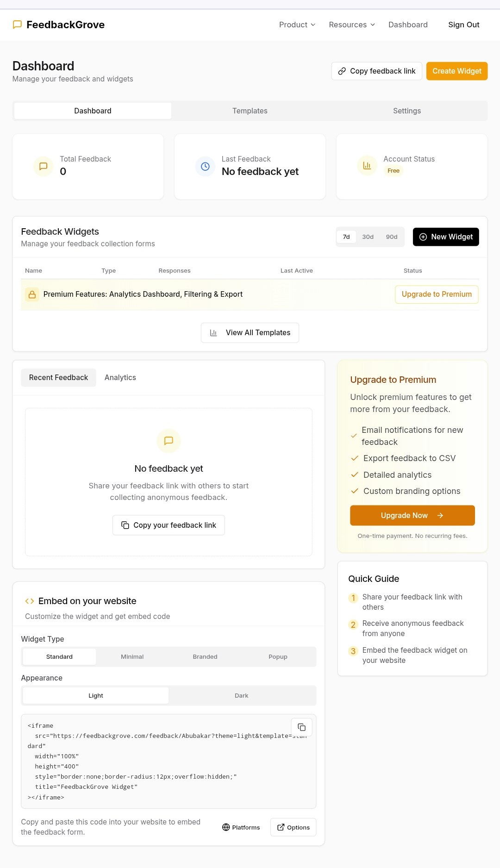Open the Resources dropdown in the navbar
This screenshot has height=868, width=500.
click(x=352, y=25)
